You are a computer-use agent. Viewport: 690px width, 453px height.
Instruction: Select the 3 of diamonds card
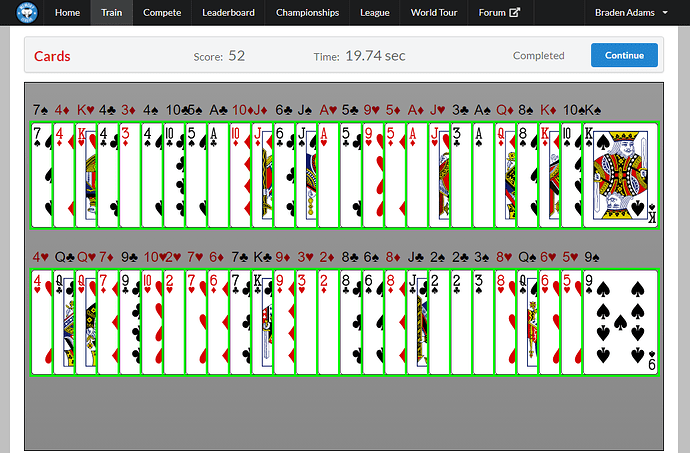(130, 175)
